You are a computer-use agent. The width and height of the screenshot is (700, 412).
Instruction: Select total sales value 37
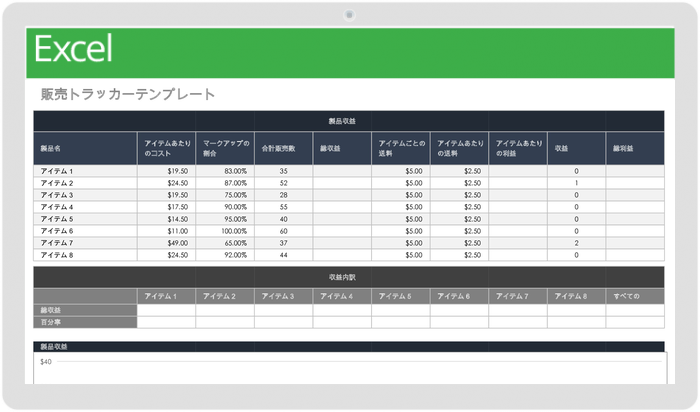(x=283, y=243)
